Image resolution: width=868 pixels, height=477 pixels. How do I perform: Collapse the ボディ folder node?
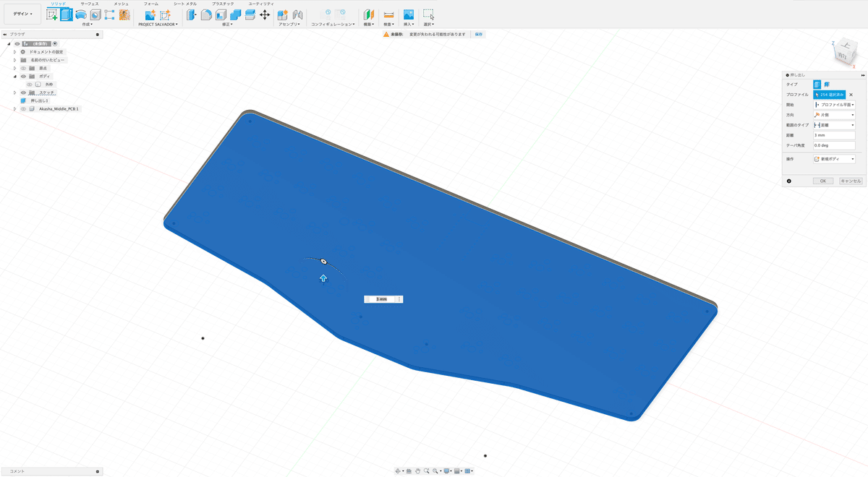(14, 76)
